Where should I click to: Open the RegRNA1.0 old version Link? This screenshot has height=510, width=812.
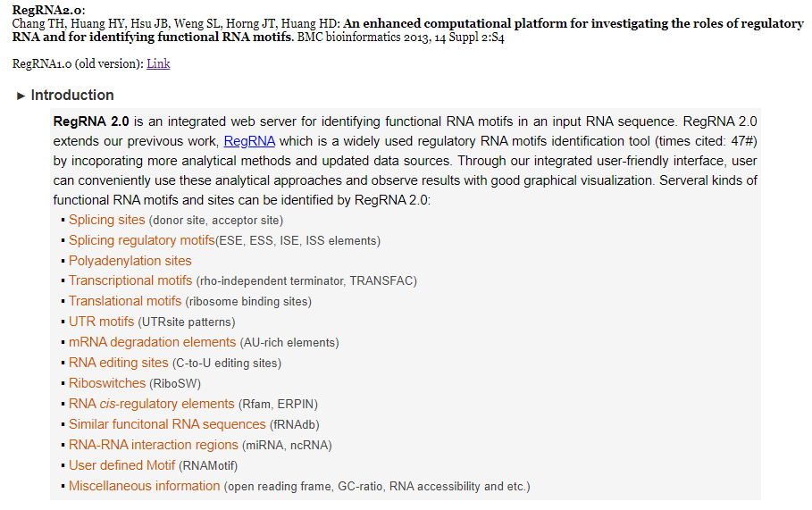point(158,63)
